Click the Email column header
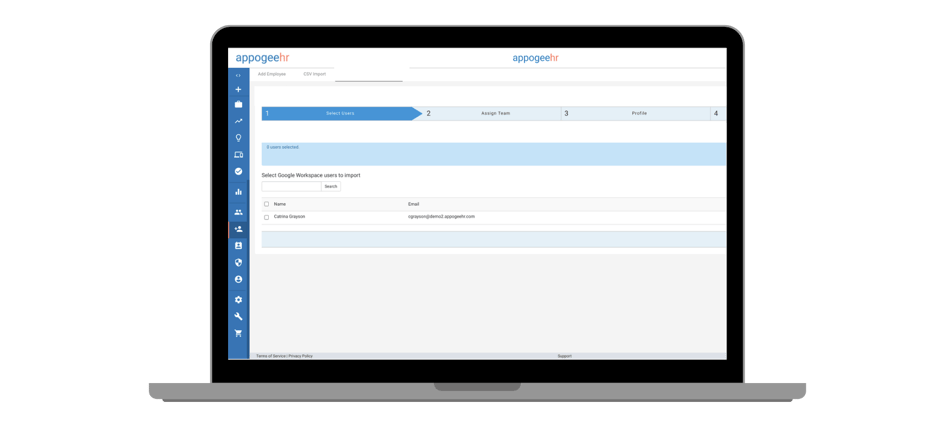This screenshot has height=446, width=952. tap(413, 204)
